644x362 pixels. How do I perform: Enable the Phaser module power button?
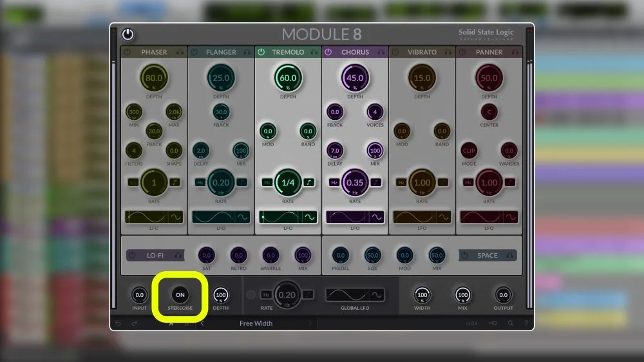(x=128, y=52)
